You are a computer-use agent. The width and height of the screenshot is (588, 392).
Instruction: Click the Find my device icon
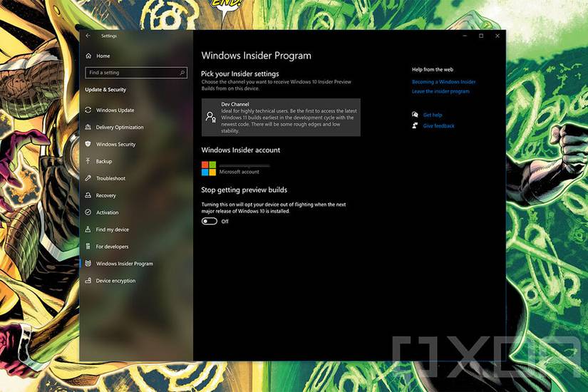(88, 229)
